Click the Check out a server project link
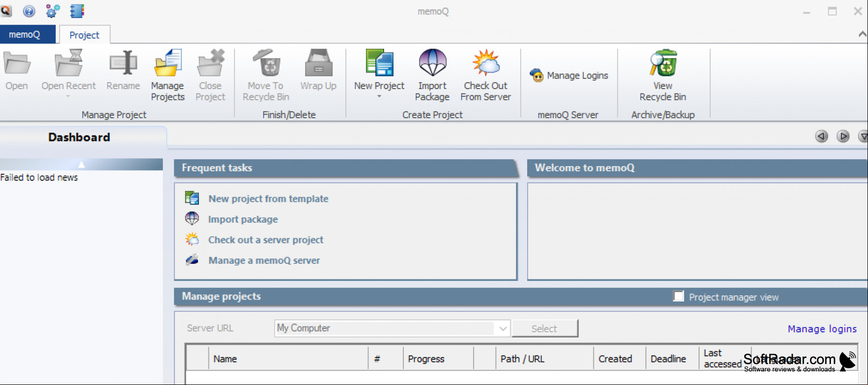Screen dimensions: 868x385 266,240
